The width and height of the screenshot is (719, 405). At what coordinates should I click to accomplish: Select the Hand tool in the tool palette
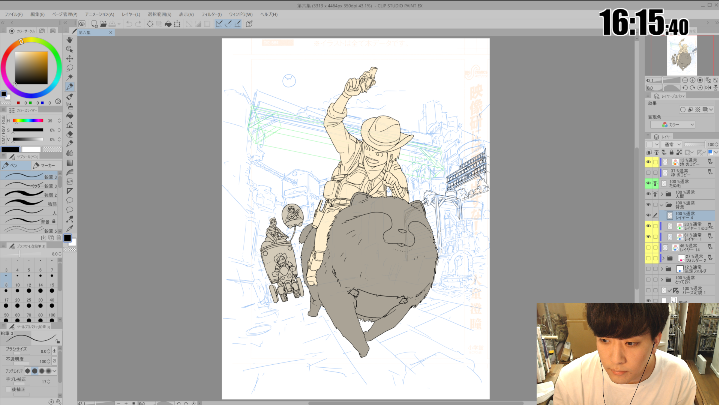70,40
